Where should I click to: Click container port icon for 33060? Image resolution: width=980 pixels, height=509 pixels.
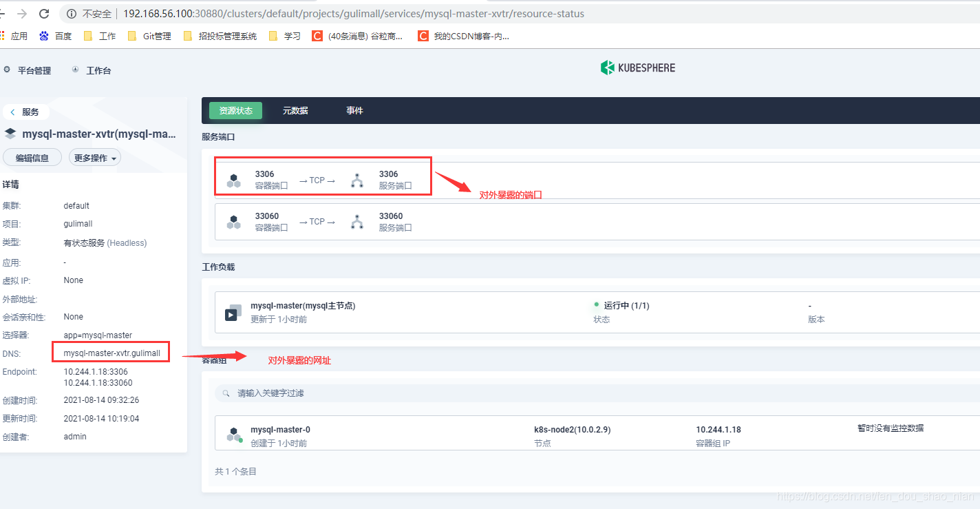[234, 222]
